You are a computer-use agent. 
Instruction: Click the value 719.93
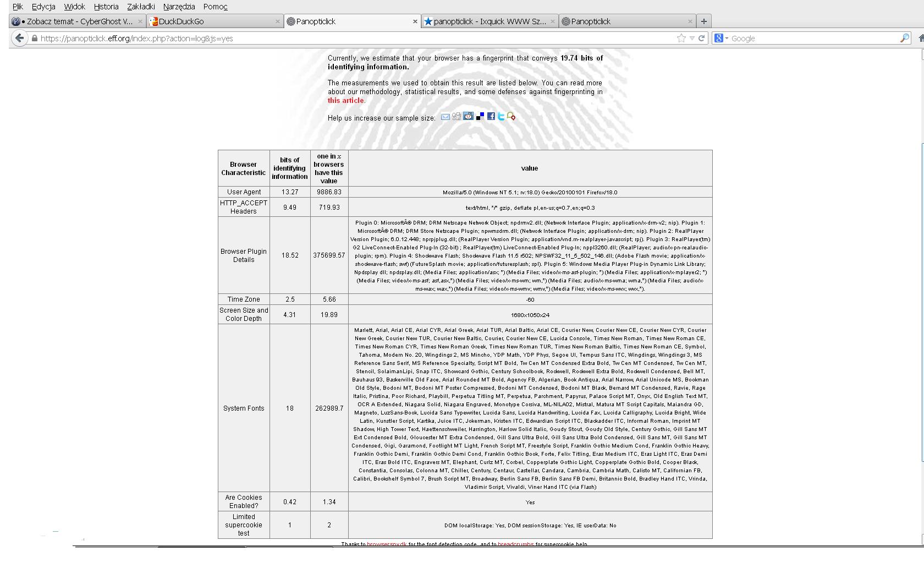coord(329,208)
